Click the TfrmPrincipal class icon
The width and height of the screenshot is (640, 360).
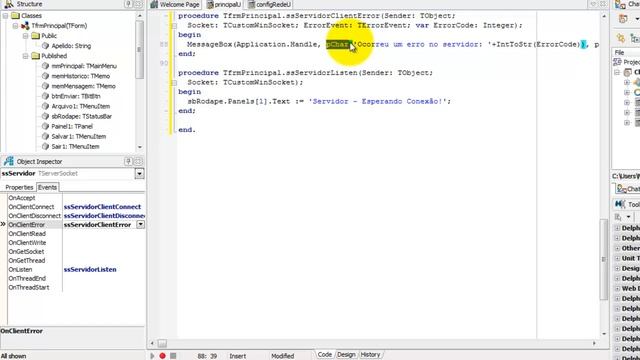(25, 26)
